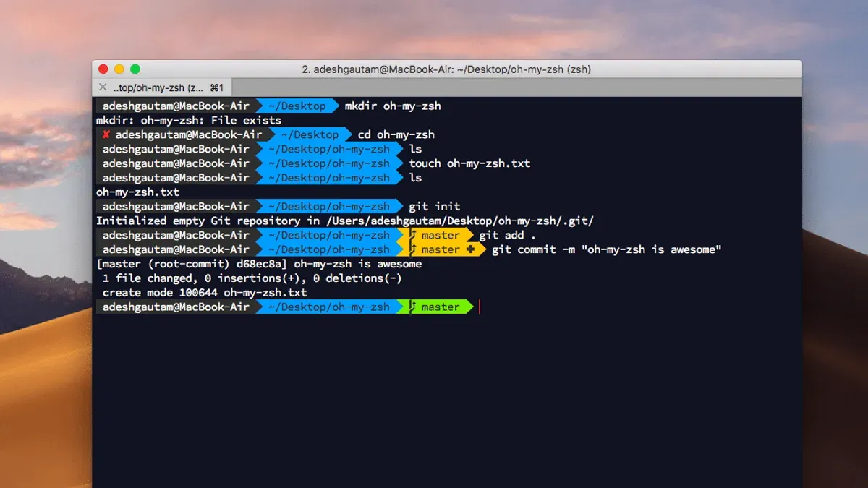Viewport: 868px width, 488px height.
Task: Click the 'touch oh-my-zsh.txt' command
Action: tap(470, 163)
